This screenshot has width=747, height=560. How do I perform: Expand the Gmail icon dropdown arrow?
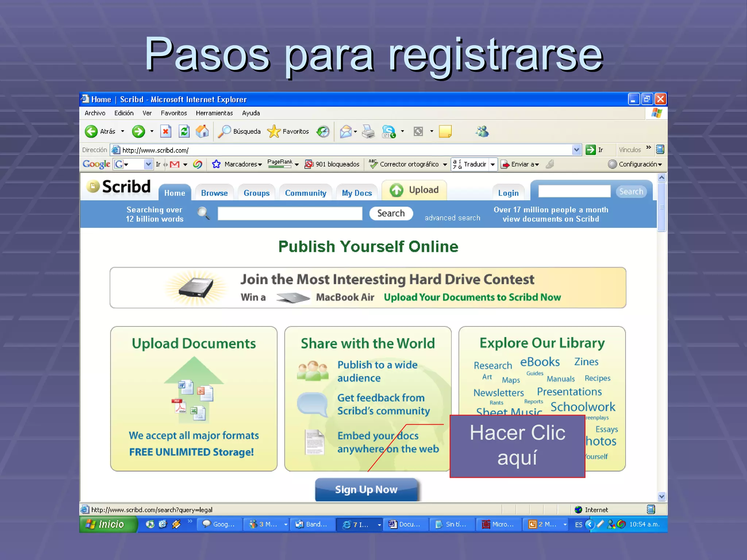point(185,164)
